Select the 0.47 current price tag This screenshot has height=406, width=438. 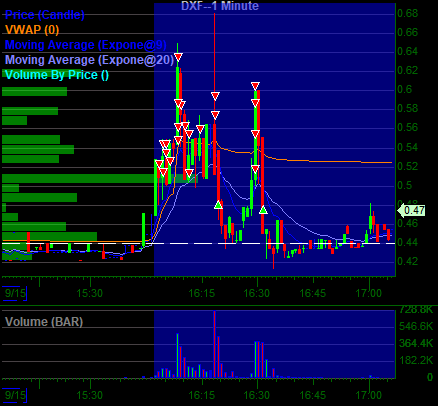coord(412,210)
